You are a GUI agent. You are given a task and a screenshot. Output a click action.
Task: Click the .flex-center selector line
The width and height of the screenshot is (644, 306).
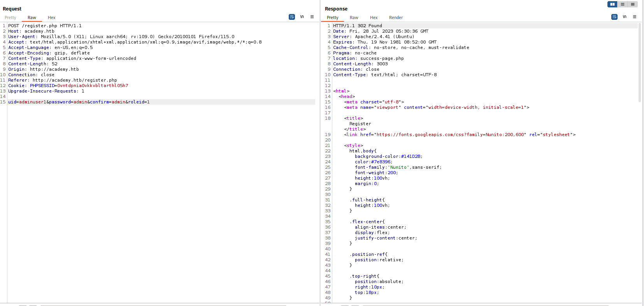point(367,222)
